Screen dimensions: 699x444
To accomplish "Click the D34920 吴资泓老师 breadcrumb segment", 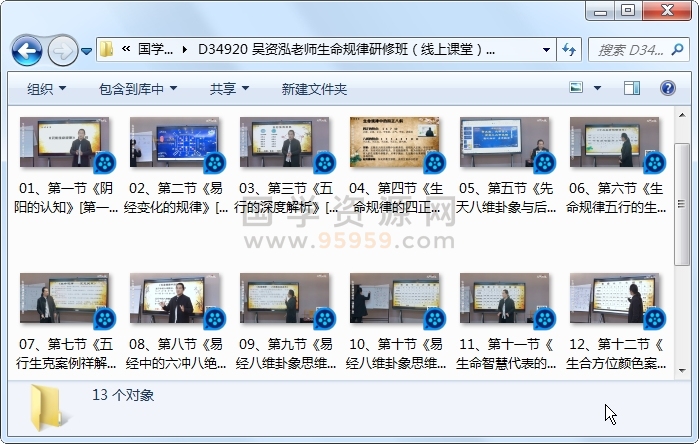I will tap(346, 49).
